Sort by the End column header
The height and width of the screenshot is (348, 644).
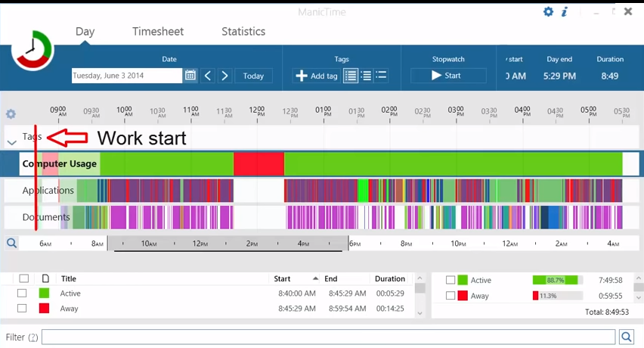(x=330, y=278)
